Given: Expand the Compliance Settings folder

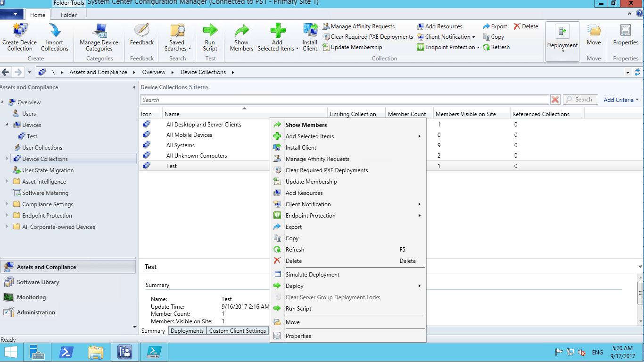Looking at the screenshot, I should [x=7, y=204].
